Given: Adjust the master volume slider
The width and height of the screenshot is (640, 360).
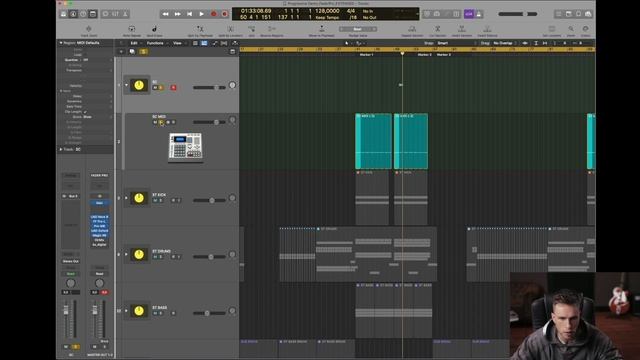Looking at the screenshot, I should click(518, 14).
